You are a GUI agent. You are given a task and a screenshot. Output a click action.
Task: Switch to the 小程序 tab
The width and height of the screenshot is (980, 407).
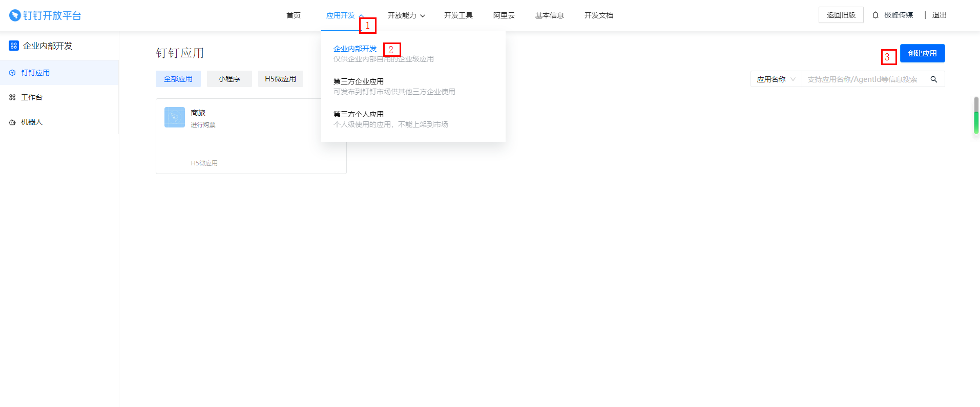(x=230, y=79)
